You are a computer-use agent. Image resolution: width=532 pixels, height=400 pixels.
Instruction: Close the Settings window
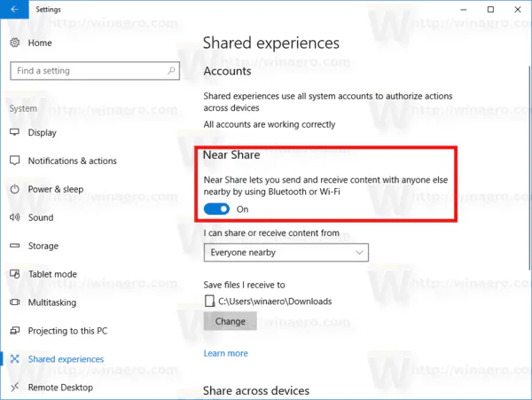518,10
